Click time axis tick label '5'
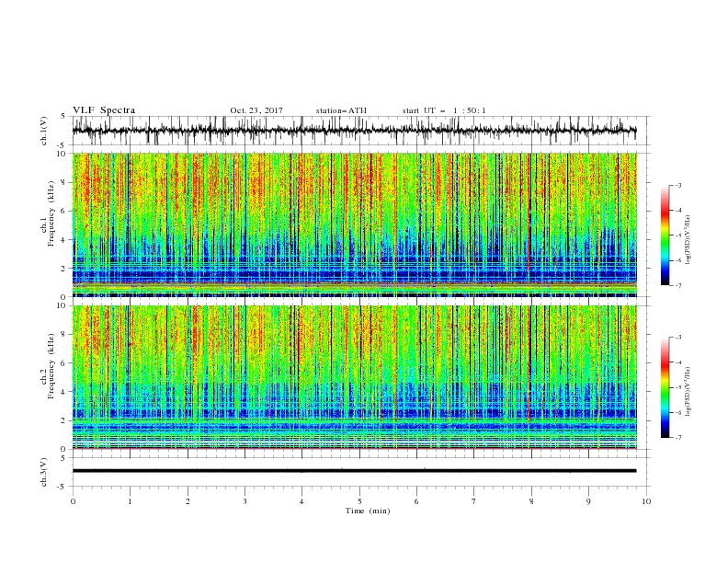Image resolution: width=728 pixels, height=563 pixels. coord(359,501)
